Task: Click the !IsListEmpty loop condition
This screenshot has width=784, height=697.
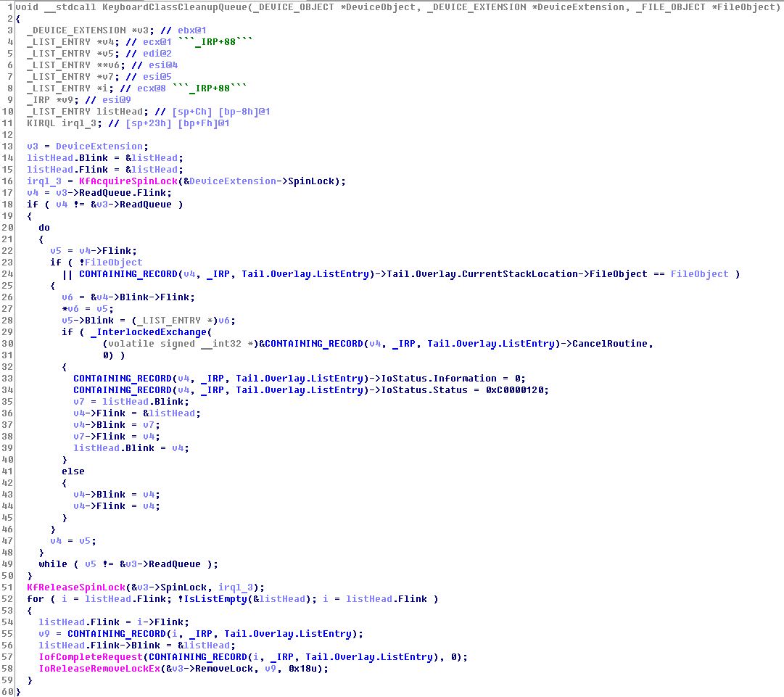Action: (247, 599)
